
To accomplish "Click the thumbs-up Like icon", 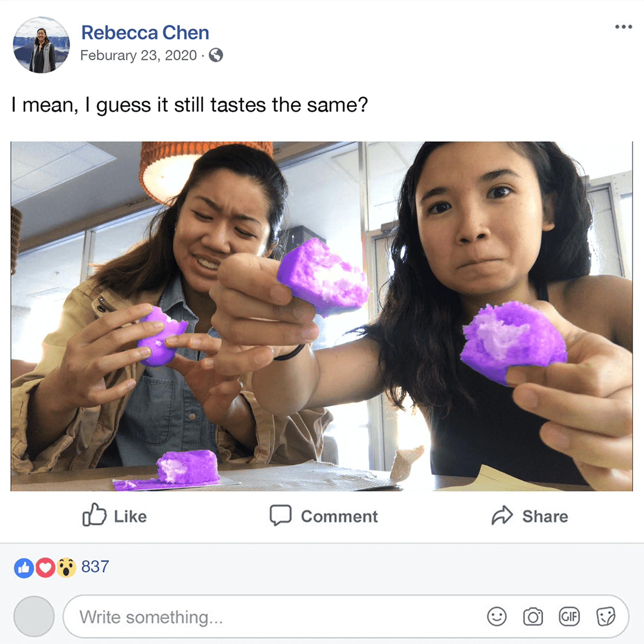I will pos(94,515).
